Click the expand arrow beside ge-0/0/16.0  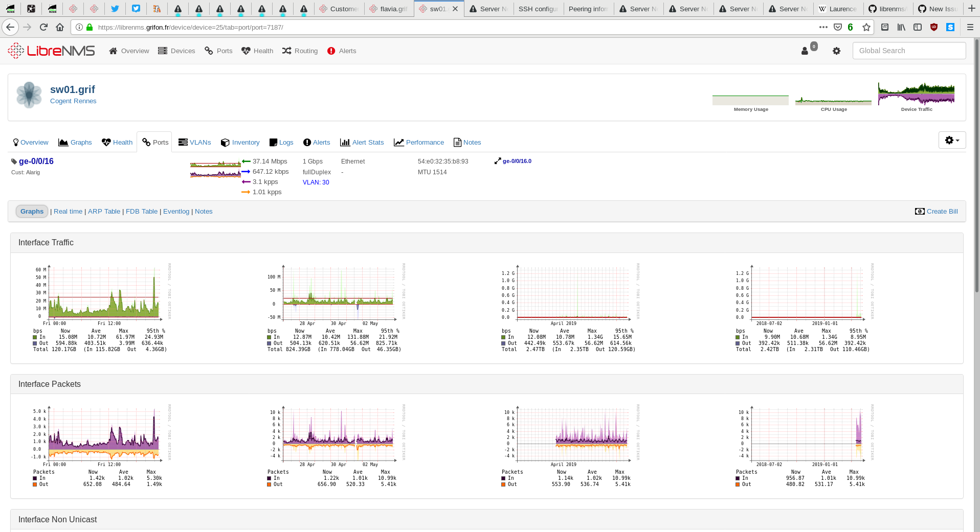498,160
